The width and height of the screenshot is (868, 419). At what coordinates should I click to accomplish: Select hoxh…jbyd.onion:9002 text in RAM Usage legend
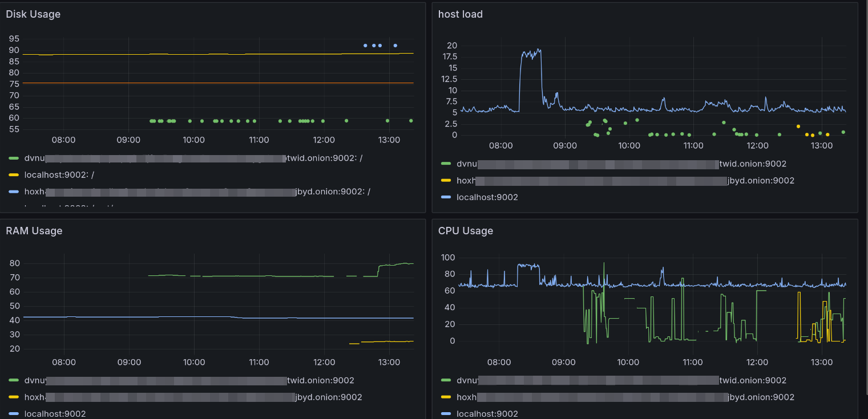click(x=193, y=397)
